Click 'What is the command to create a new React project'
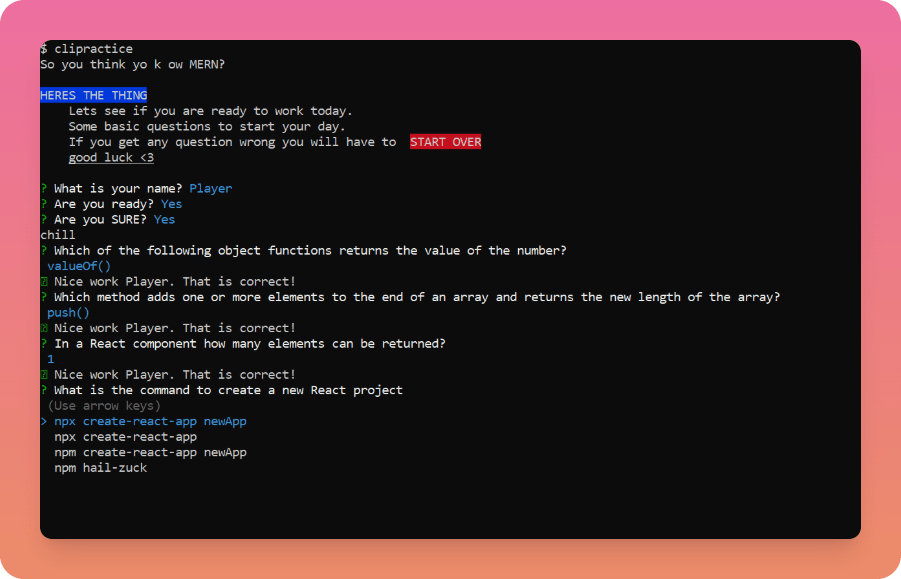 (228, 390)
